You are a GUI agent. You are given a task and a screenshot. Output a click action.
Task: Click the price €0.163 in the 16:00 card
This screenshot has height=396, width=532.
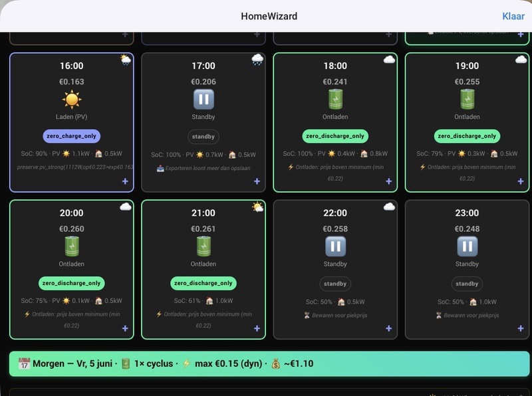pyautogui.click(x=72, y=82)
